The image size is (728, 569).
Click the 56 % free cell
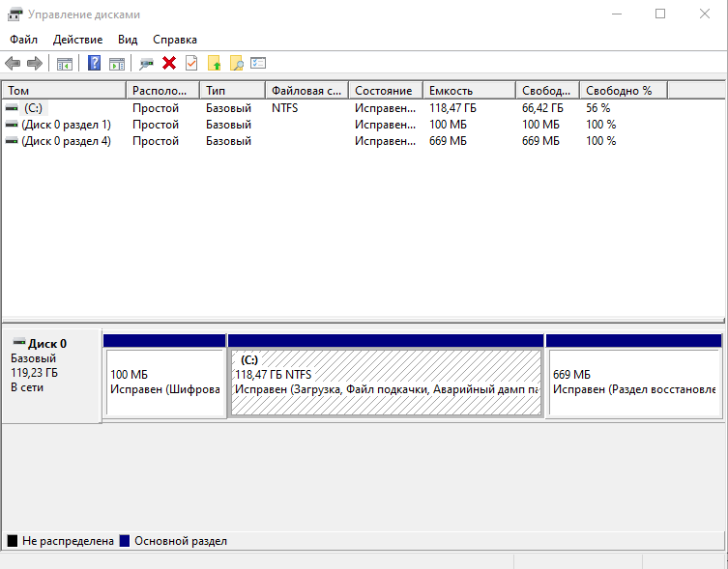pos(598,108)
